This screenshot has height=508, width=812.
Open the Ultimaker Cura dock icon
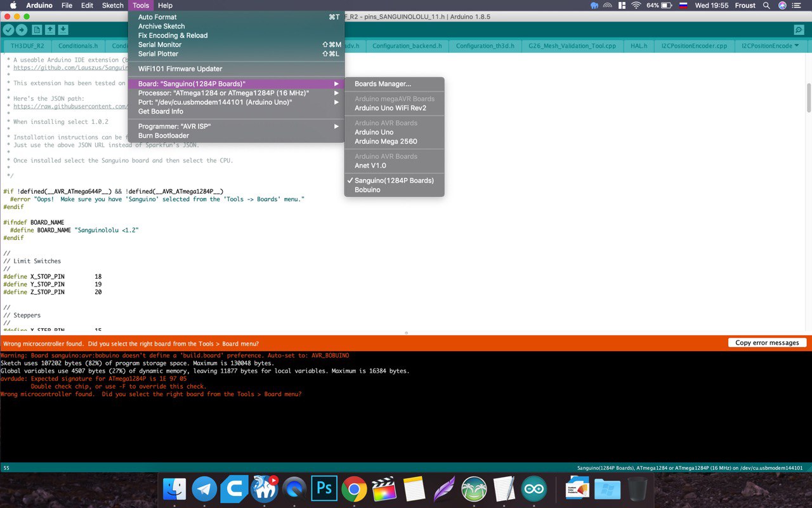pyautogui.click(x=235, y=489)
